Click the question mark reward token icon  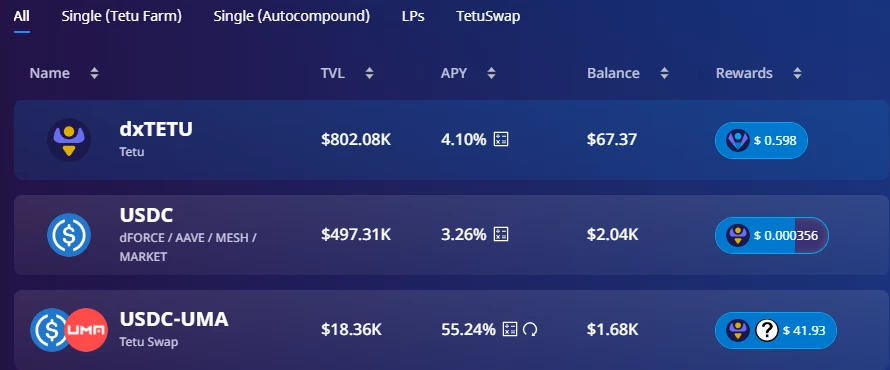click(x=766, y=330)
